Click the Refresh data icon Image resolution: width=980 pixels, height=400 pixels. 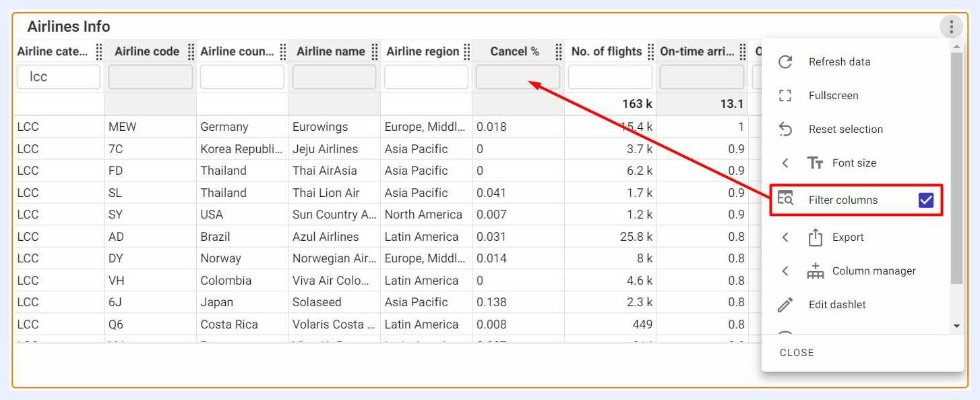click(x=785, y=62)
